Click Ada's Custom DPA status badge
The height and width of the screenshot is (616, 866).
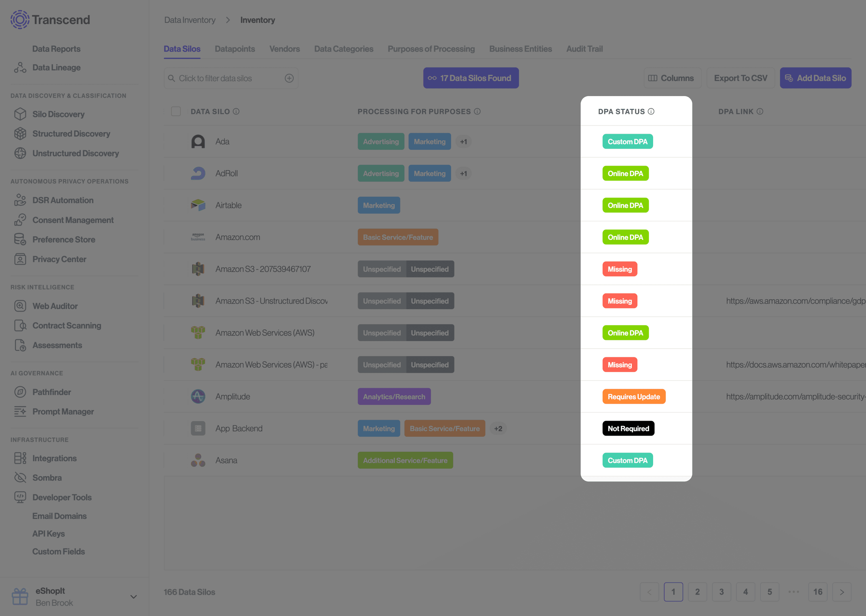tap(627, 141)
